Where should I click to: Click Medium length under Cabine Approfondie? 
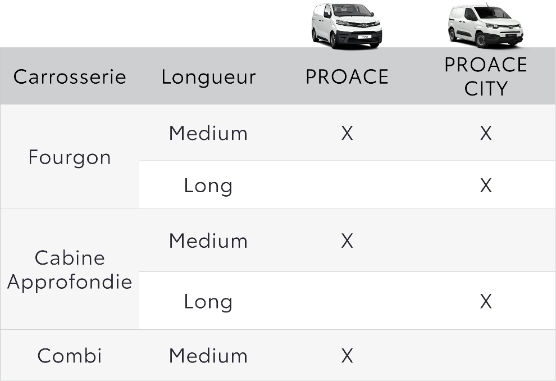point(208,241)
